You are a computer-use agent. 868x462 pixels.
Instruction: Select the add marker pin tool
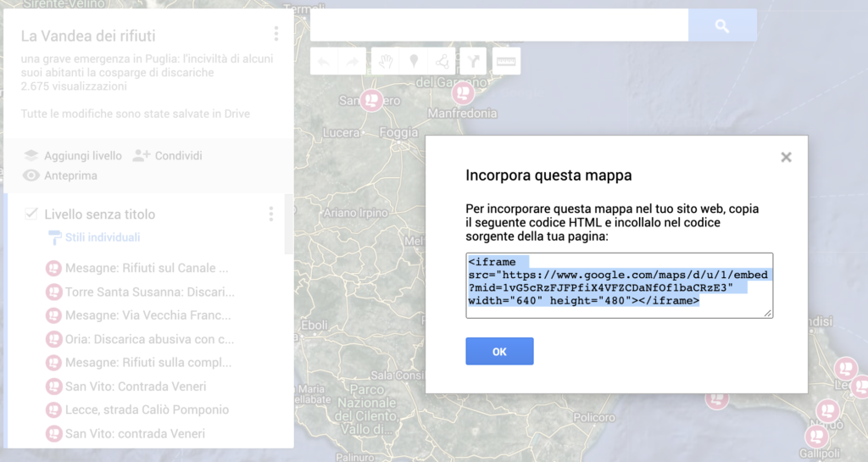click(x=414, y=61)
